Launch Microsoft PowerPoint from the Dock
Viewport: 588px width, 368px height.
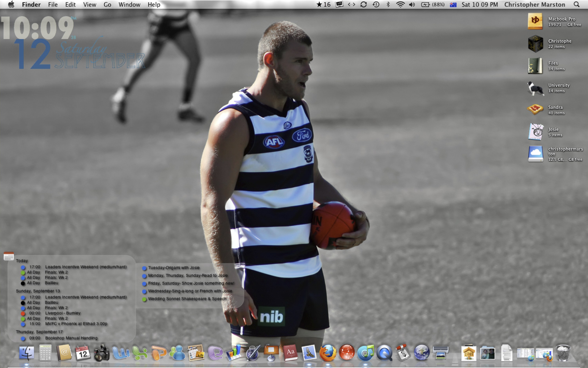[159, 353]
